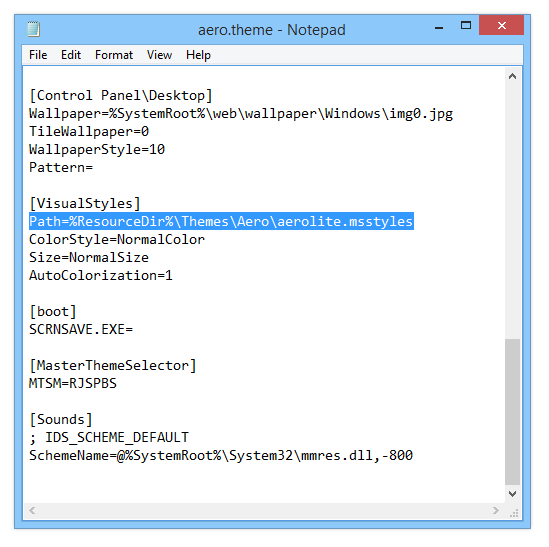Click the SCRNSAVE.EXE= line
549x547 pixels.
pos(81,330)
